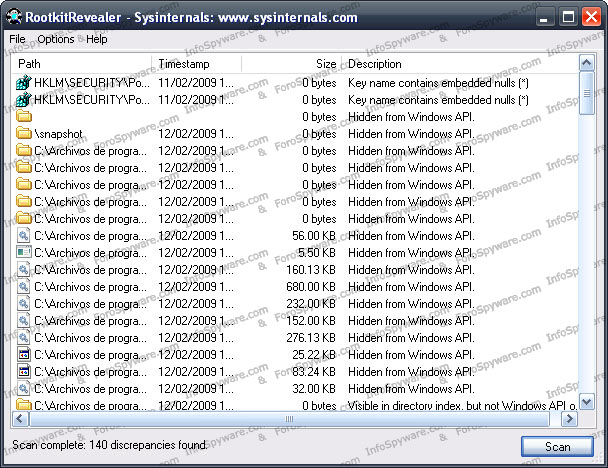Screen dimensions: 608x468
Task: Click the file icon in the 232.00 KB row
Action: 24,304
